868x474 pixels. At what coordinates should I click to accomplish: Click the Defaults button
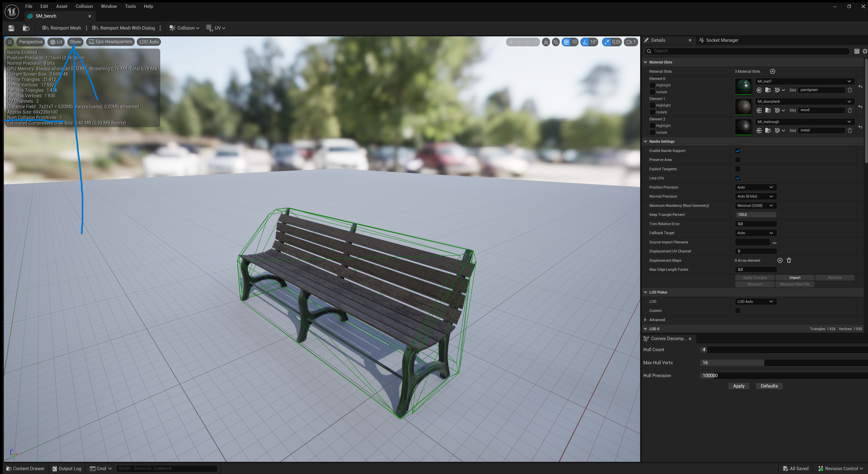(769, 386)
